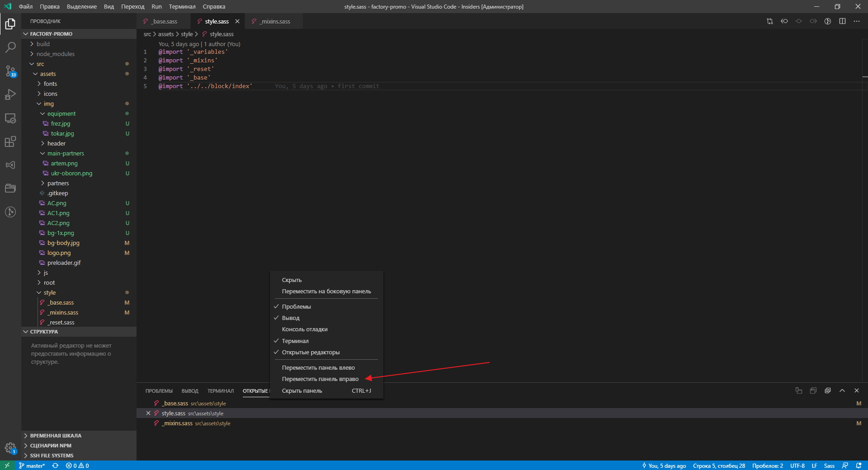Select Переместить панель вправо menu item
This screenshot has width=868, height=470.
[x=326, y=379]
